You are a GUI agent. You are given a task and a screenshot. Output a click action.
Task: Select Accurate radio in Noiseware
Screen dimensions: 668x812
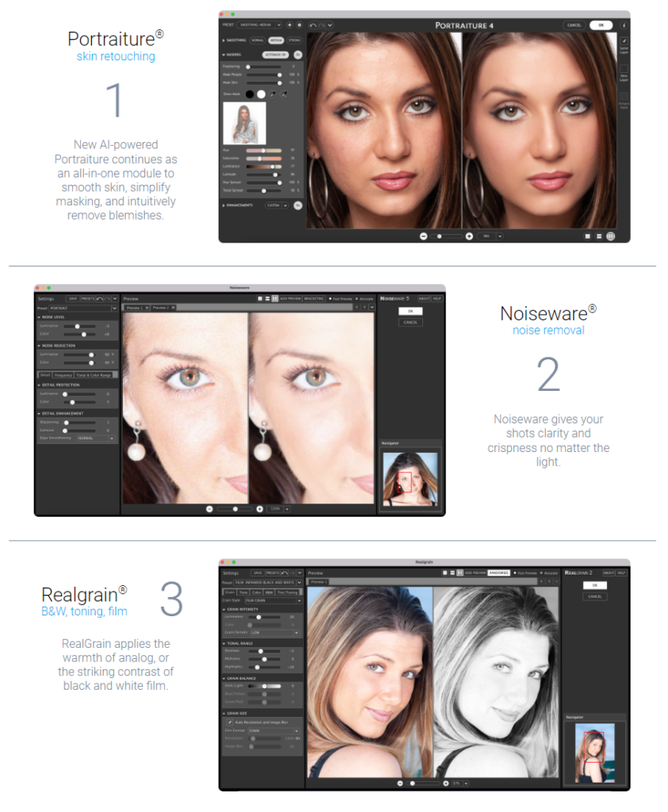coord(357,299)
